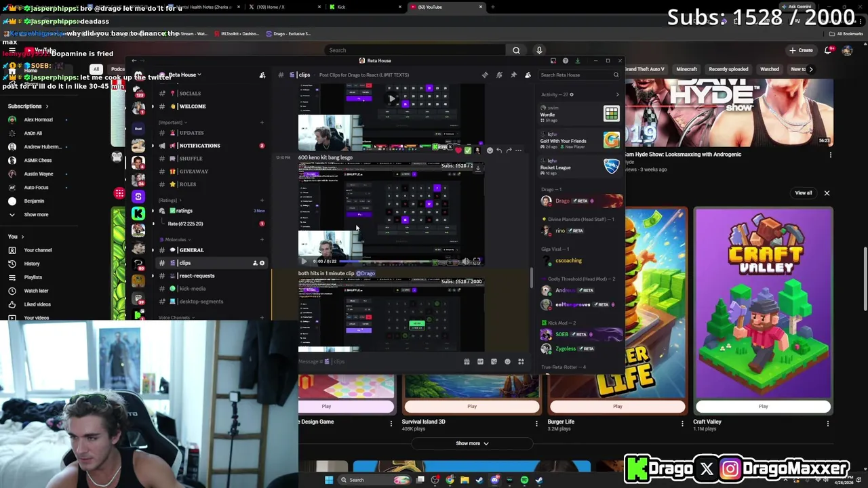Mute the video clip volume
The width and height of the screenshot is (868, 488).
click(x=465, y=261)
